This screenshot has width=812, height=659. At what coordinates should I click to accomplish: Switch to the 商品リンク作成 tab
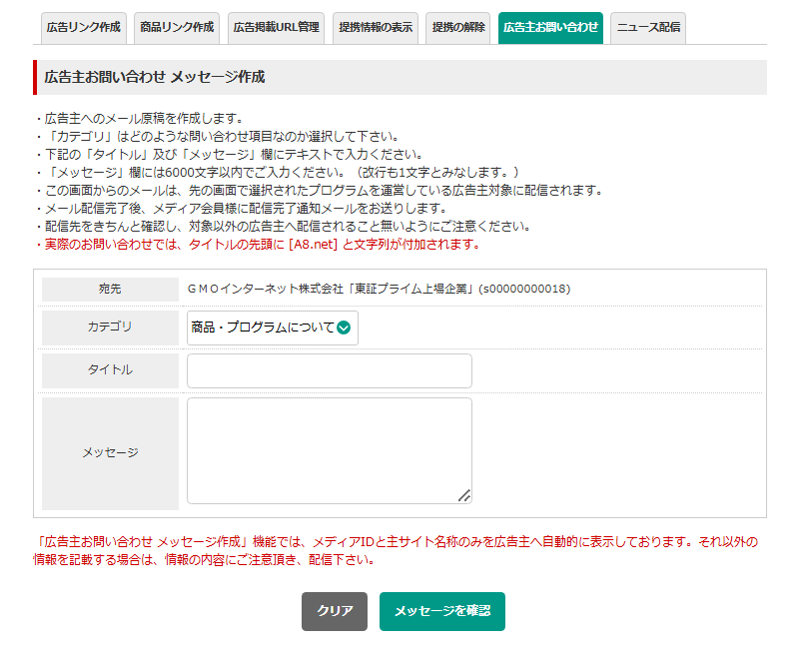[x=177, y=28]
